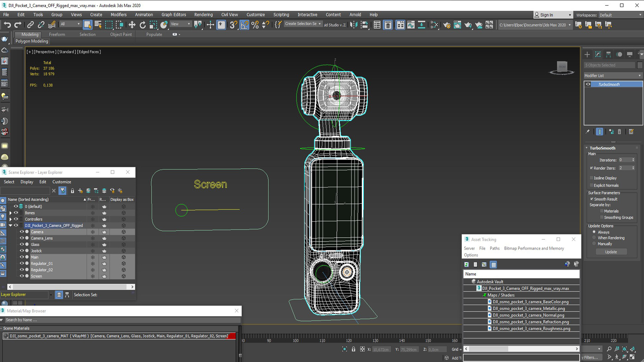This screenshot has height=362, width=644.
Task: Click the Perspective viewport label
Action: click(45, 52)
